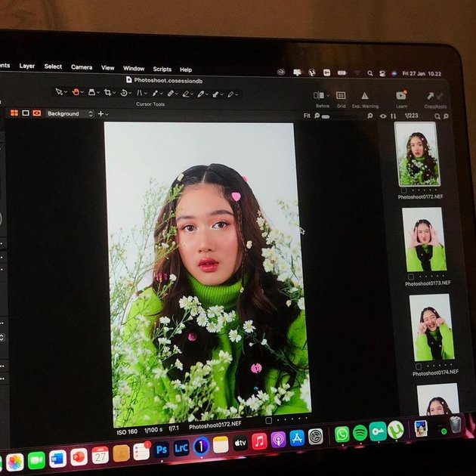Select the Erase mask tool
This screenshot has width=476, height=476.
tap(185, 94)
